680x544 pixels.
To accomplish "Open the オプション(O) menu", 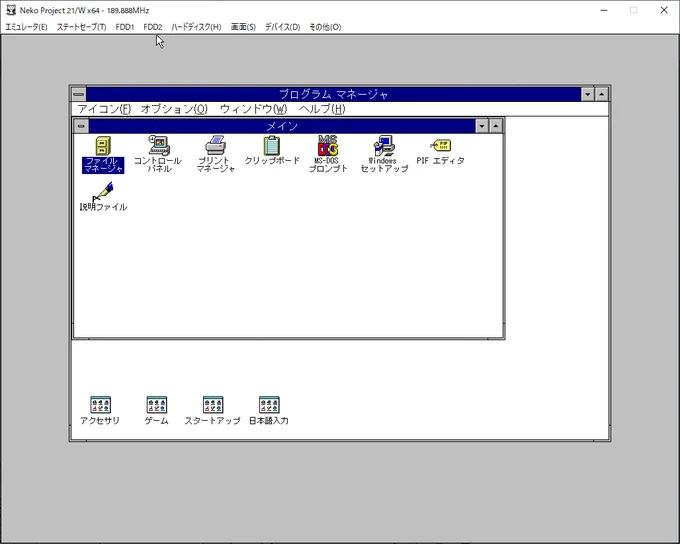I will coord(174,109).
